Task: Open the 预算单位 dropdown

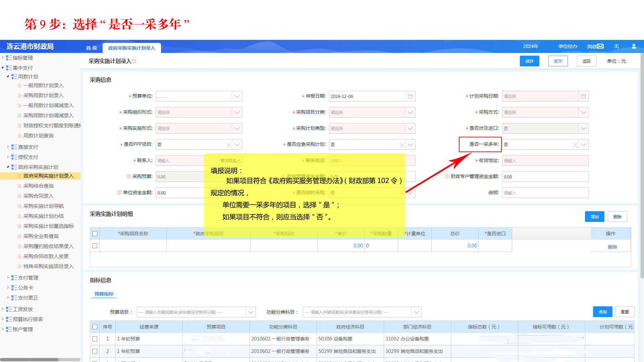Action: pos(237,96)
